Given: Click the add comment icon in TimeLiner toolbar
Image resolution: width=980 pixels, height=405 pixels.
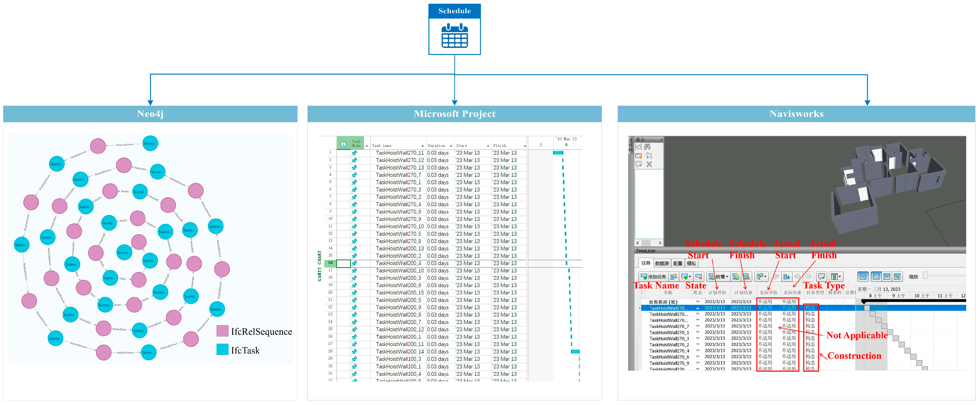Looking at the screenshot, I should point(821,276).
